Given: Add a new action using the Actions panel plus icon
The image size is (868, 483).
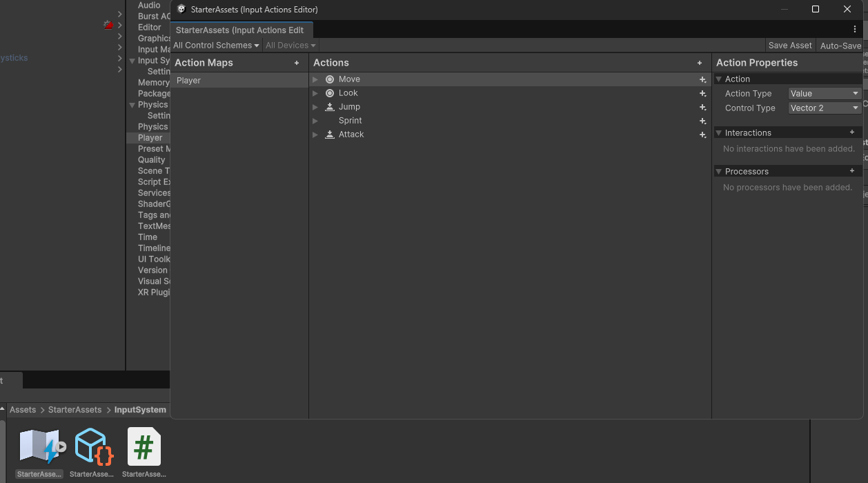Looking at the screenshot, I should 700,62.
